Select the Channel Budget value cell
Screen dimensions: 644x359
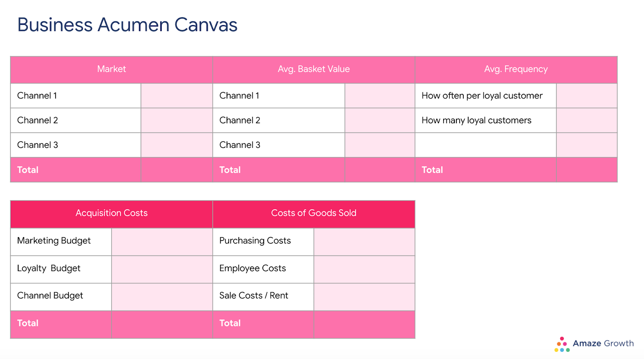(162, 297)
